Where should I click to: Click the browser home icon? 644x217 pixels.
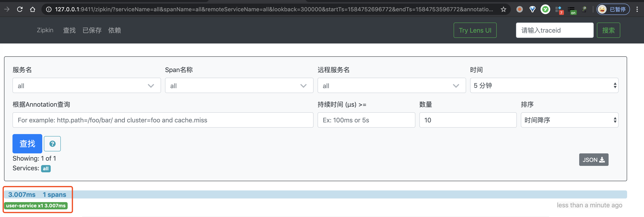(x=33, y=9)
